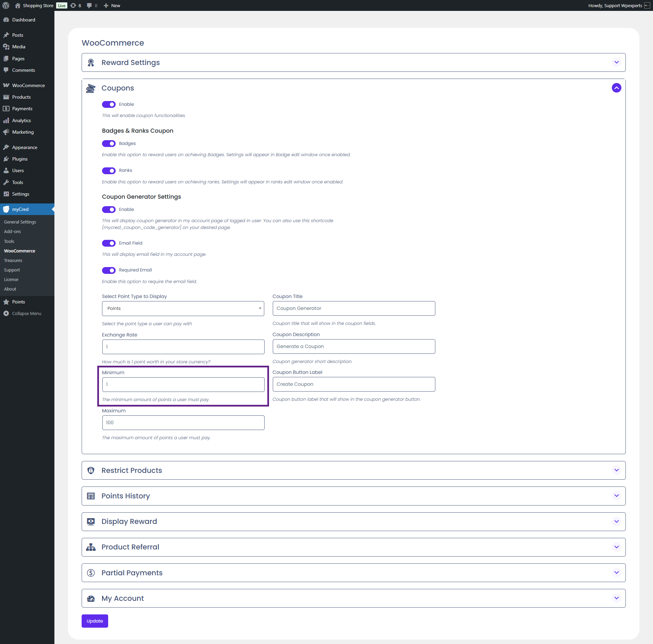This screenshot has width=653, height=644.
Task: Click the Points History table icon
Action: click(x=91, y=496)
